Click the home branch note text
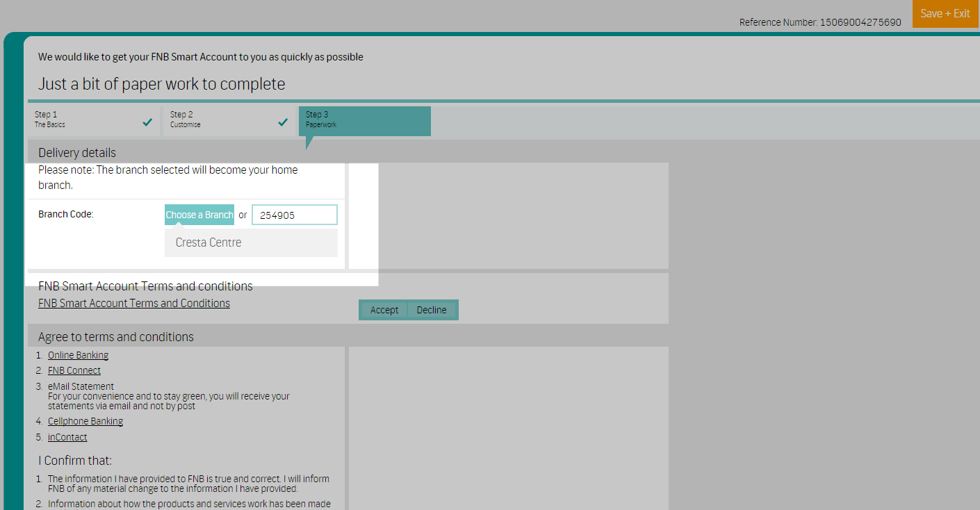 (168, 178)
